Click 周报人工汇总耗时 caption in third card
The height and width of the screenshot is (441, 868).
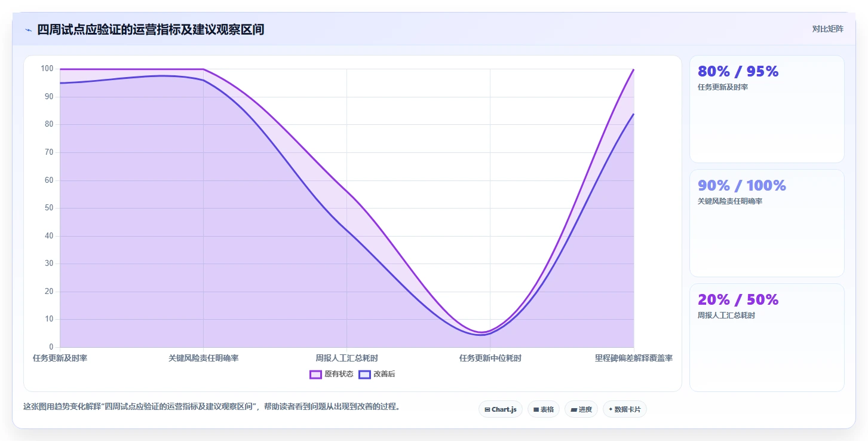point(726,316)
